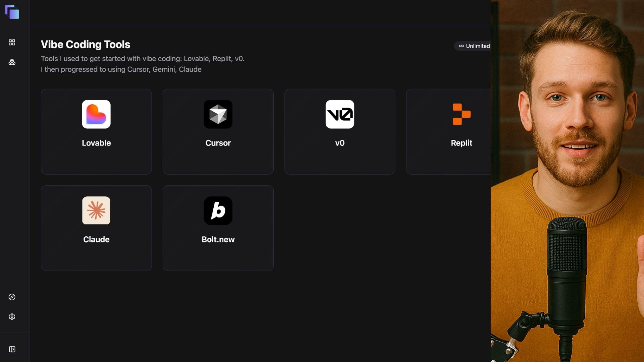
Task: Click the Claude starburst logo
Action: [x=96, y=210]
